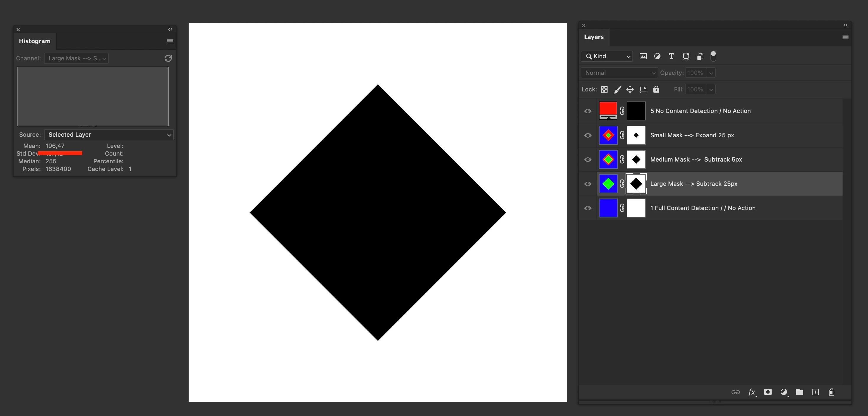Open the Normal blend mode dropdown

click(x=619, y=73)
